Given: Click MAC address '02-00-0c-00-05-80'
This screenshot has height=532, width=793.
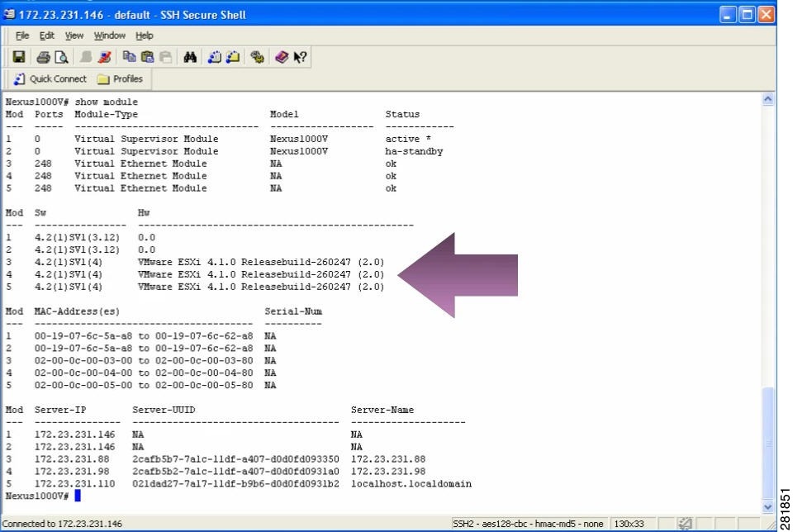Looking at the screenshot, I should coord(204,385).
